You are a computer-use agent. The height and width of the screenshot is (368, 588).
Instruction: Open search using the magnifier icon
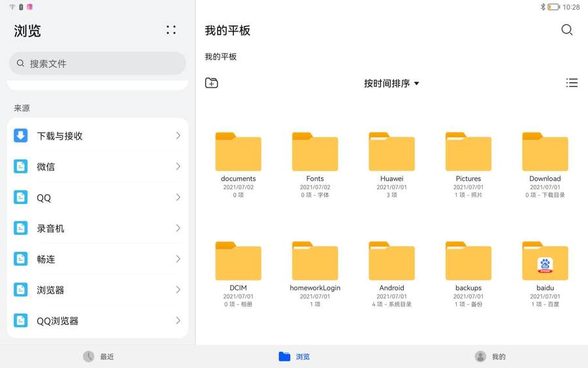(566, 30)
